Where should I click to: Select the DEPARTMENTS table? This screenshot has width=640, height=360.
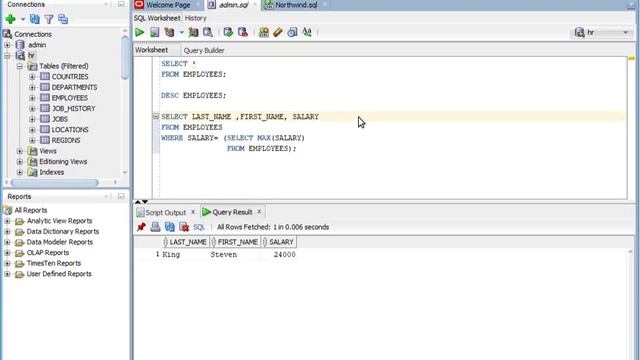pyautogui.click(x=74, y=87)
